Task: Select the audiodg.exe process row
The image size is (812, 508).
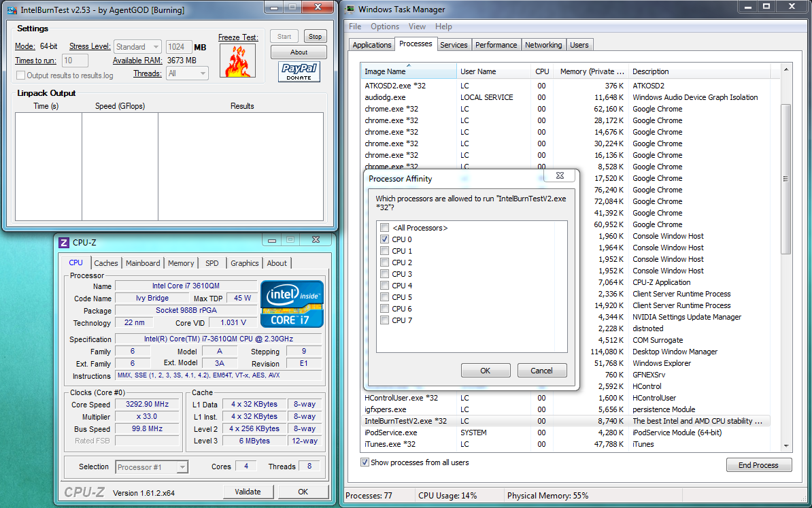Action: [565, 97]
